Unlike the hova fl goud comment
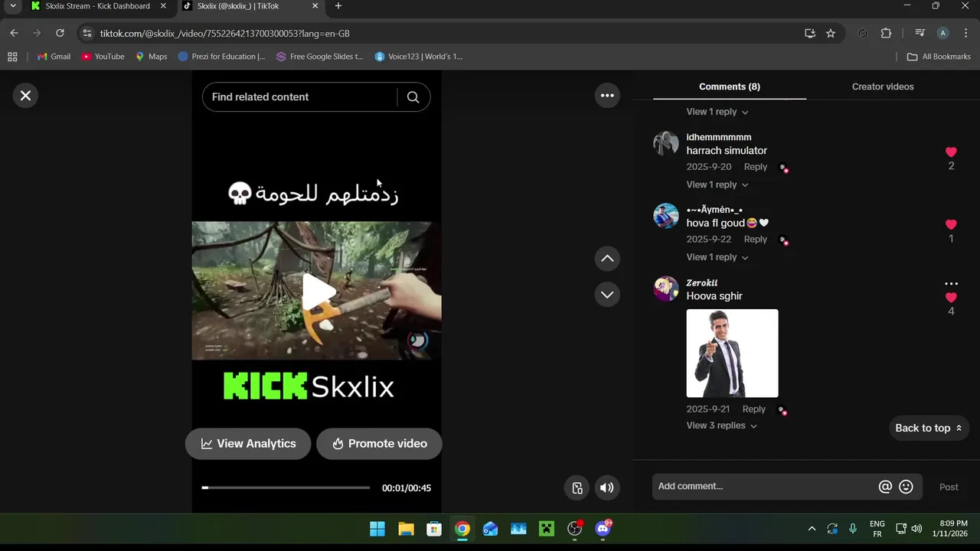Image resolution: width=980 pixels, height=551 pixels. 951,224
